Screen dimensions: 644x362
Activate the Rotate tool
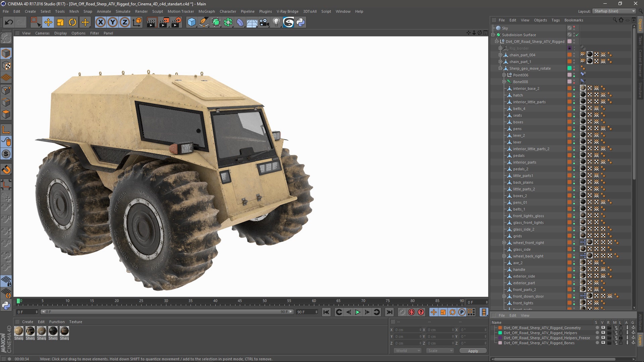pyautogui.click(x=72, y=22)
